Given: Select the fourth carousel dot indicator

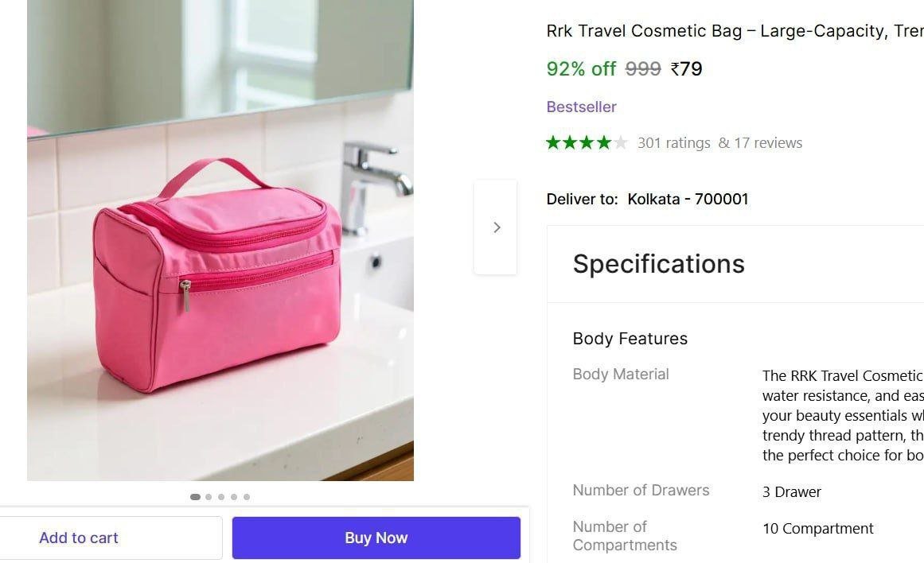Looking at the screenshot, I should click(x=234, y=497).
